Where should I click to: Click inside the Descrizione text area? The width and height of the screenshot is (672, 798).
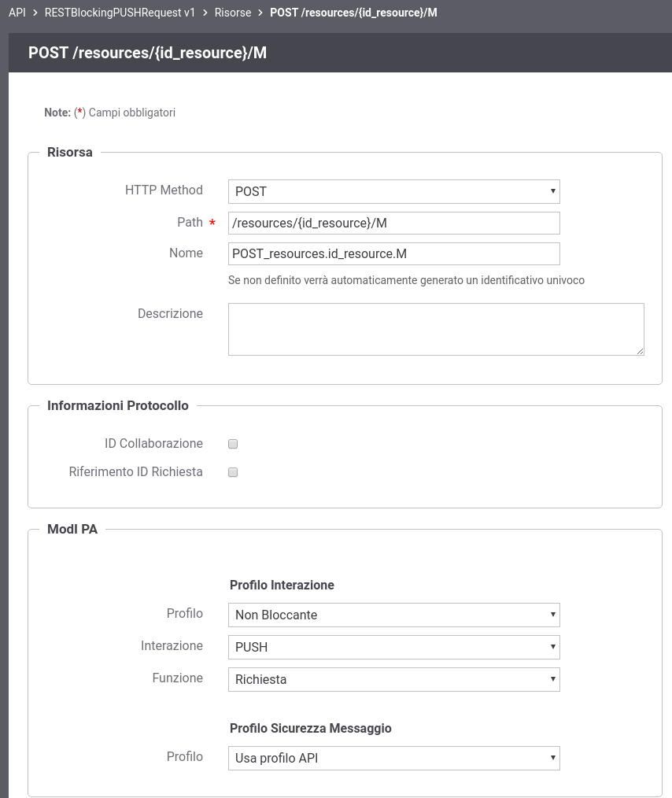pyautogui.click(x=436, y=329)
